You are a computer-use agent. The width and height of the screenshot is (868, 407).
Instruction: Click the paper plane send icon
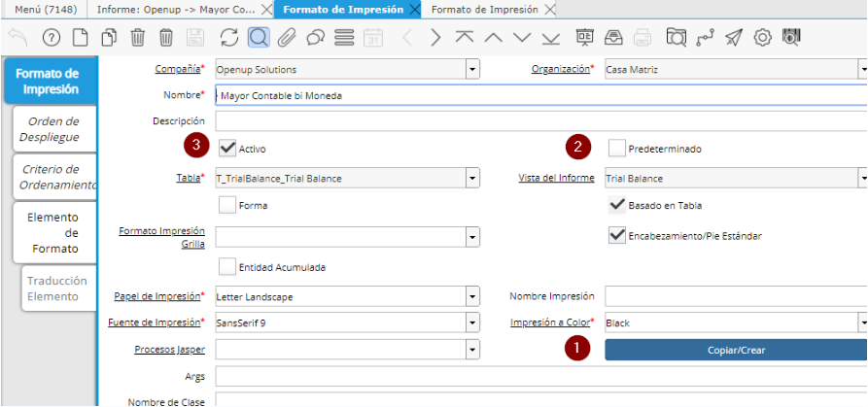734,38
